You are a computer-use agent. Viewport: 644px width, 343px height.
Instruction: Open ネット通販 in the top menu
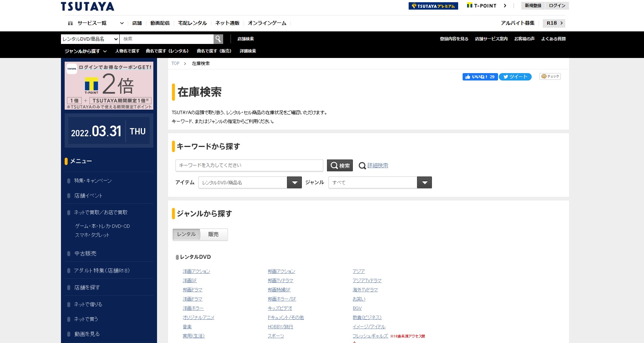pyautogui.click(x=227, y=23)
